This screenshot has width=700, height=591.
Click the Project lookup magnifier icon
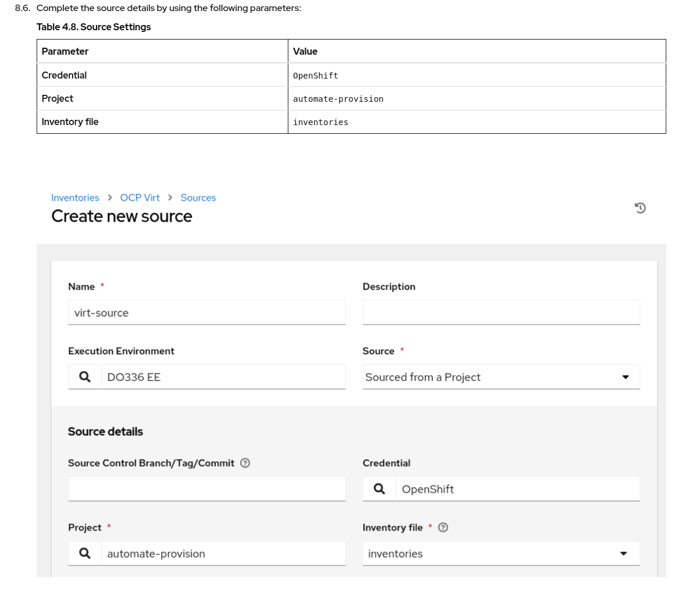point(85,553)
